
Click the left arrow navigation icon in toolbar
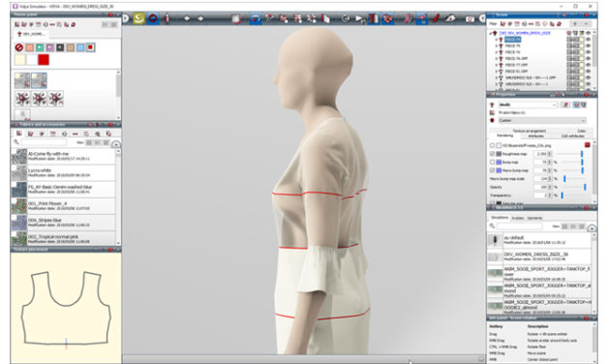click(x=187, y=18)
